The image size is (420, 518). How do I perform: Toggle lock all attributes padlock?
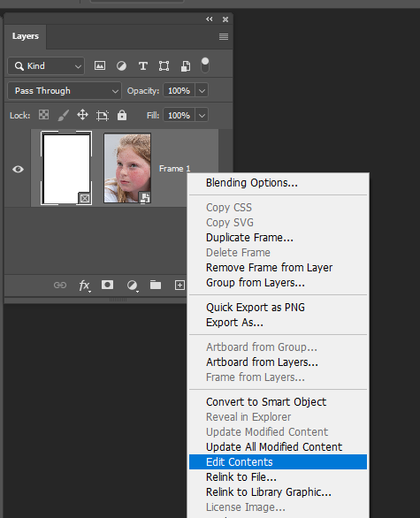[122, 115]
